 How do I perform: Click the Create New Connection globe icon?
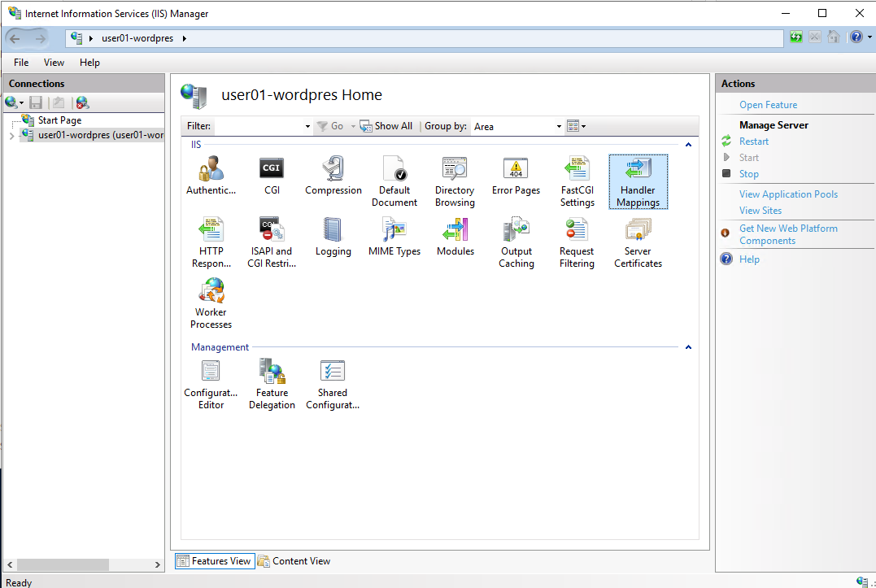tap(11, 102)
